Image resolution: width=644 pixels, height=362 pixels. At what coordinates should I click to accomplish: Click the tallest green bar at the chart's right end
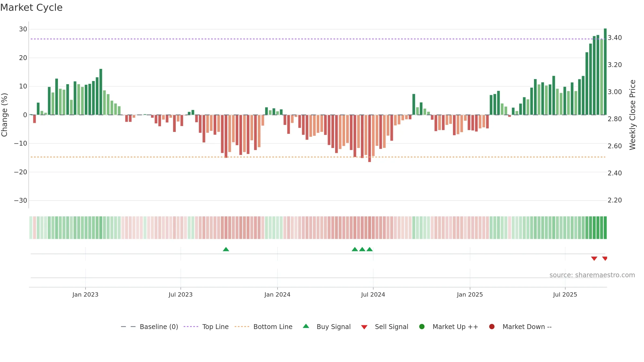pos(605,72)
